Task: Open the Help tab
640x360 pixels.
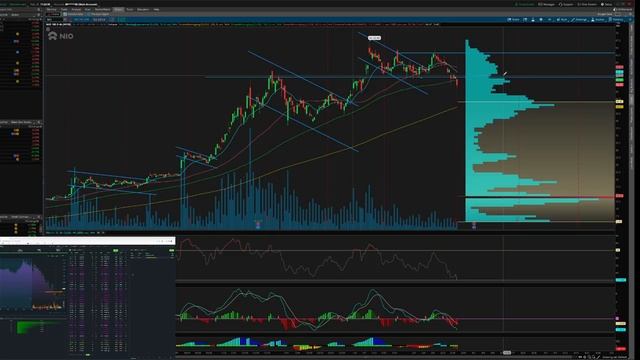Action: point(156,9)
